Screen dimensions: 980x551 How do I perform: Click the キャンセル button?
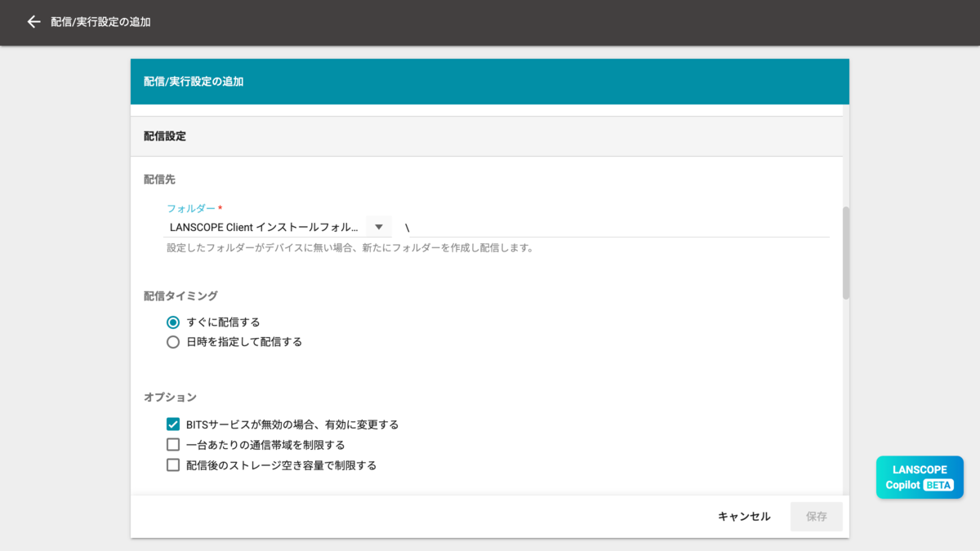coord(744,517)
